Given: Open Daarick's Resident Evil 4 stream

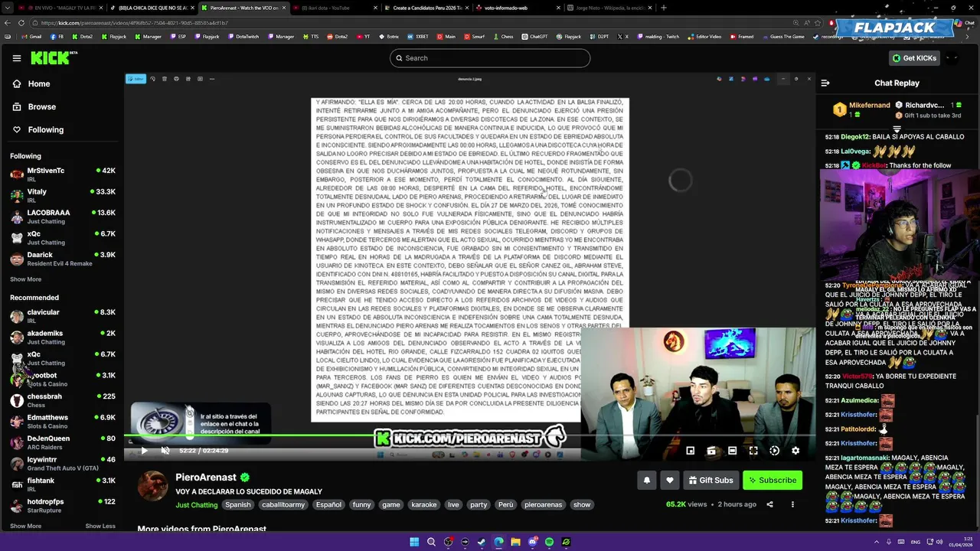Looking at the screenshot, I should (61, 259).
